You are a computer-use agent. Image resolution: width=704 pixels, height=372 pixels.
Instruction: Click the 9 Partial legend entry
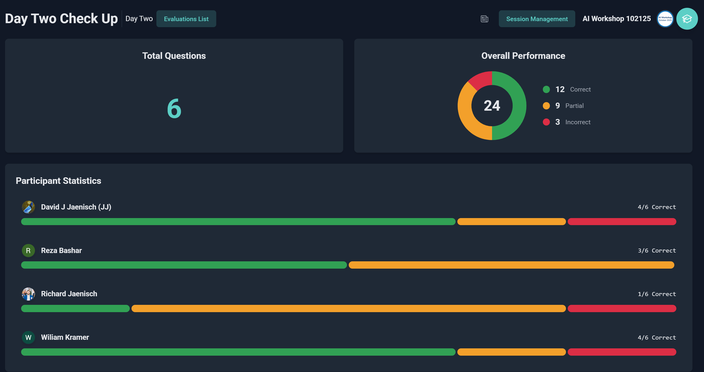pos(563,106)
